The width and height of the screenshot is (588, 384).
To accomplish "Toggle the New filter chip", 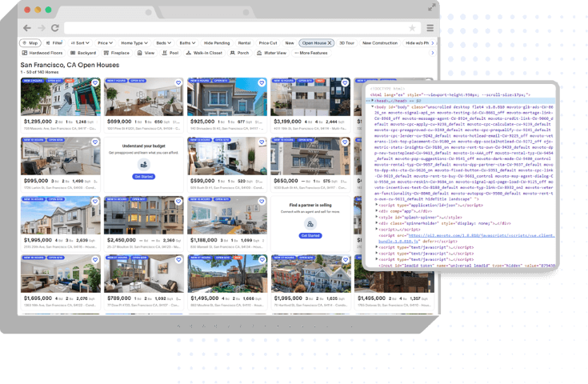I will click(290, 43).
